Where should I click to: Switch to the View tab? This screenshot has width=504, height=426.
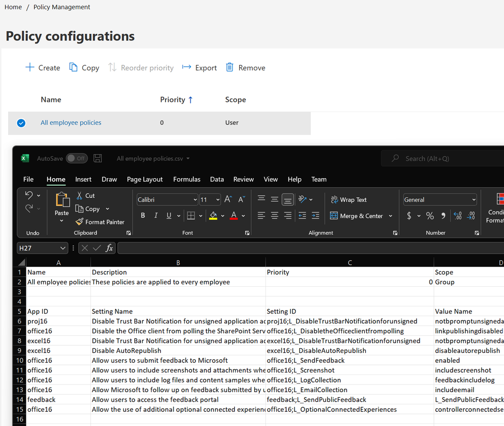pos(270,179)
